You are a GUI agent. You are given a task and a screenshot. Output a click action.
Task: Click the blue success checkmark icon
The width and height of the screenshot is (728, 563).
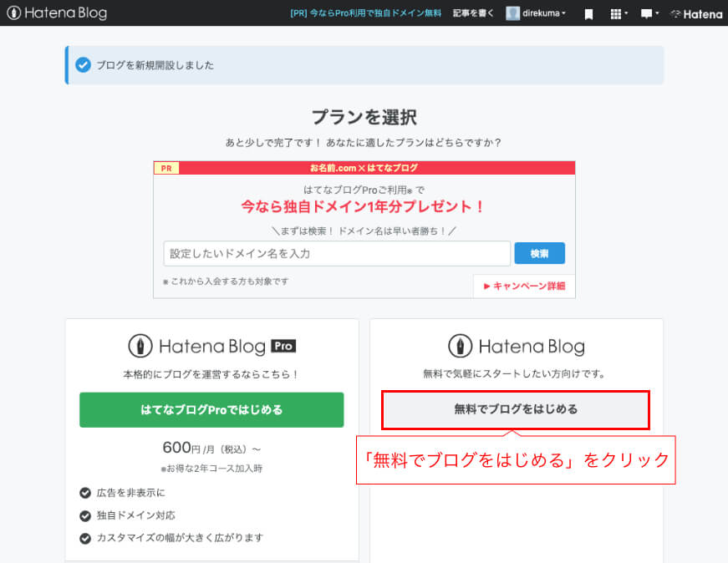tap(83, 65)
